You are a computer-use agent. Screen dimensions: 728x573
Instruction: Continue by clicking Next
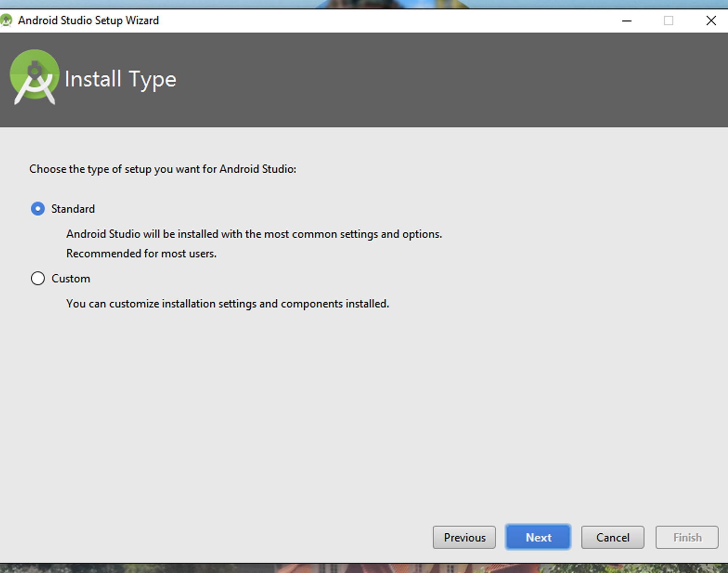pos(538,537)
